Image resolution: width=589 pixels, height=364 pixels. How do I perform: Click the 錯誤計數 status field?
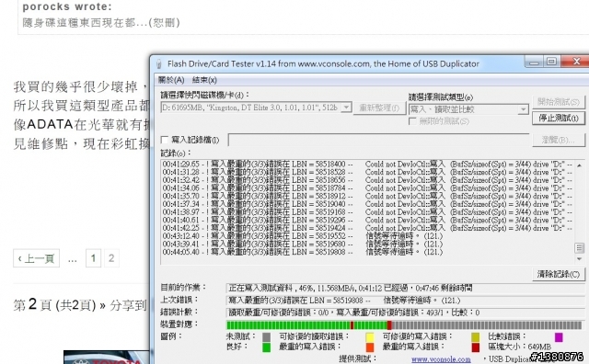tap(405, 313)
